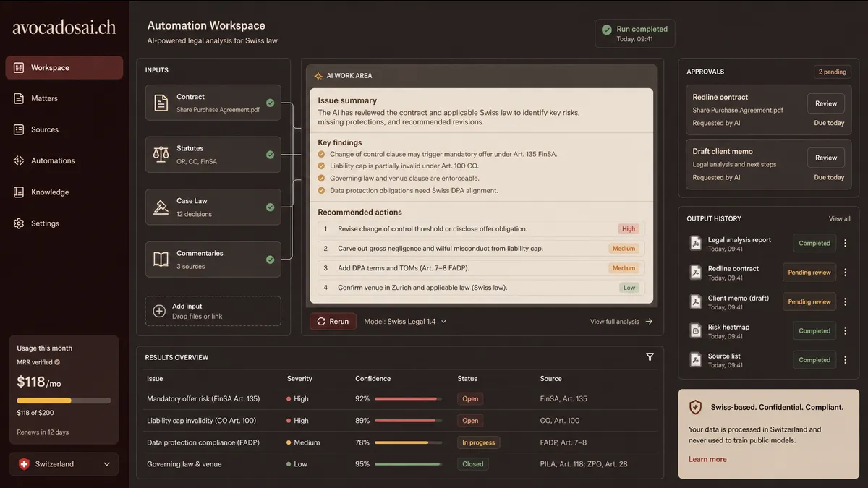Click the Case Law gavel icon
The height and width of the screenshot is (488, 868).
[x=161, y=207]
